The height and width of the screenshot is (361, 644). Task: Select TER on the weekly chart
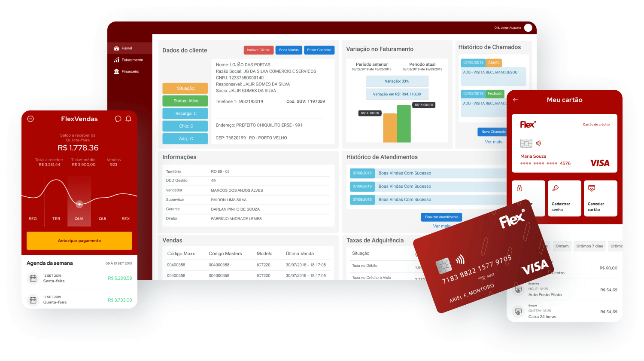pos(56,219)
